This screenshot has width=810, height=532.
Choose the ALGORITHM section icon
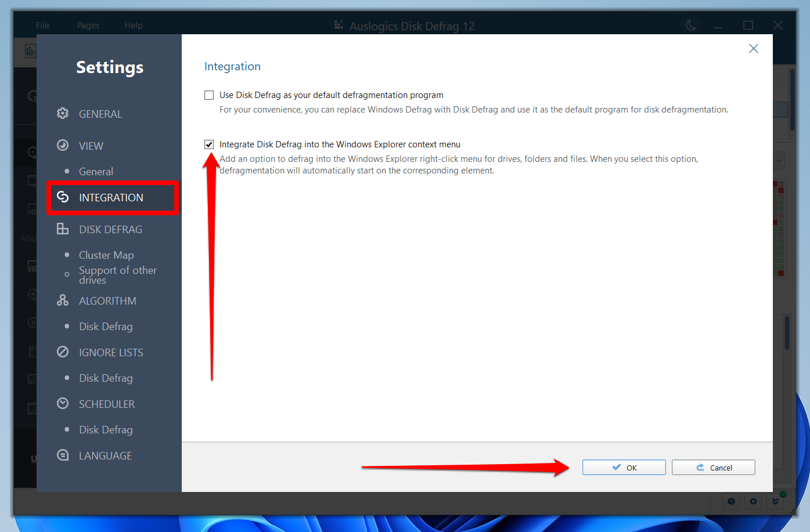pos(63,301)
